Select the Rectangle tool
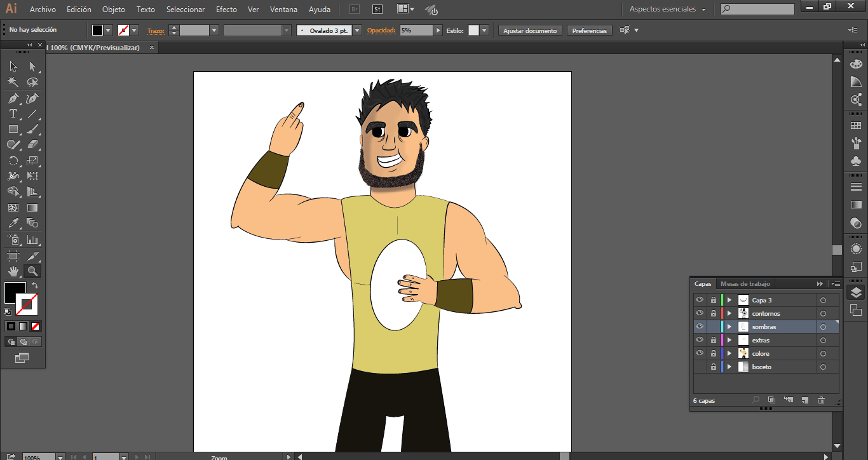The image size is (868, 460). pyautogui.click(x=13, y=130)
